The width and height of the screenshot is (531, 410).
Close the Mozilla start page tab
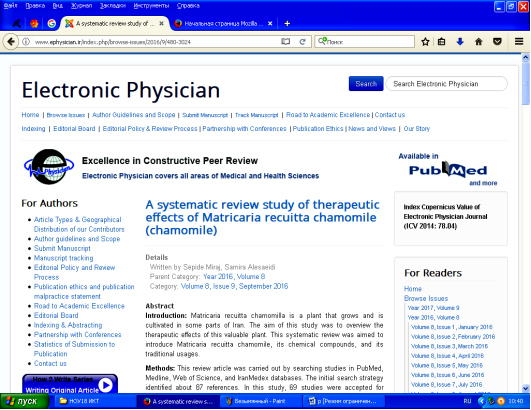pyautogui.click(x=270, y=23)
